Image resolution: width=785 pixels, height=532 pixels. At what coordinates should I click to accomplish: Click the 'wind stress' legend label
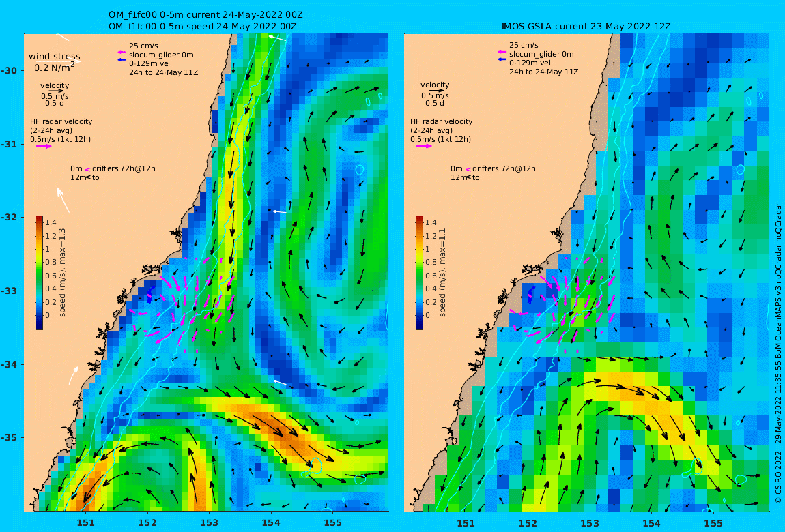tap(55, 57)
